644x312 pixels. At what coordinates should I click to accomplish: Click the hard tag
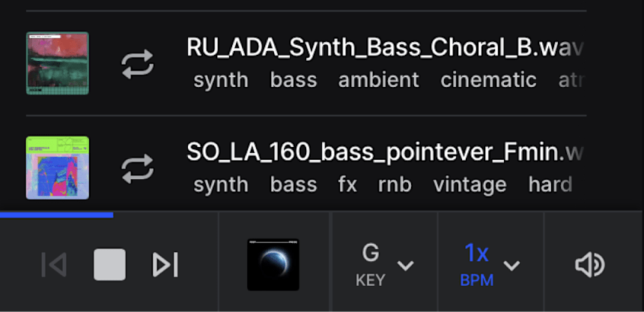[x=550, y=184]
